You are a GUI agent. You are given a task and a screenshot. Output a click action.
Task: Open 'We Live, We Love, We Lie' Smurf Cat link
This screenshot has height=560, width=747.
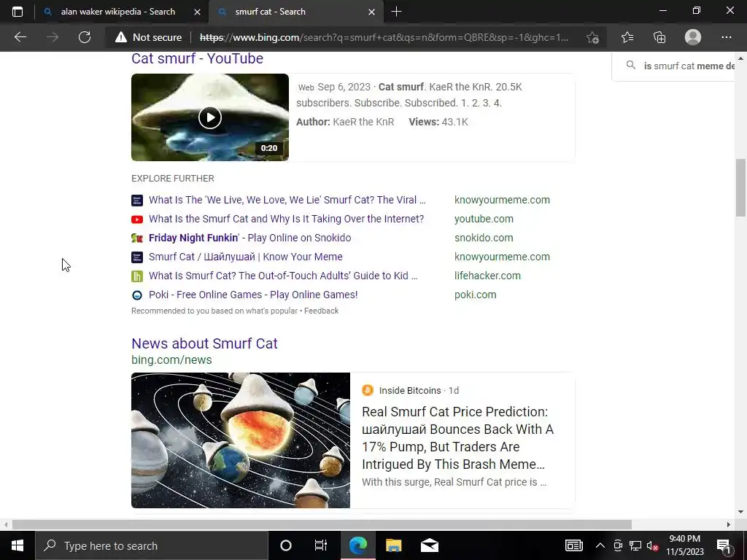click(287, 200)
